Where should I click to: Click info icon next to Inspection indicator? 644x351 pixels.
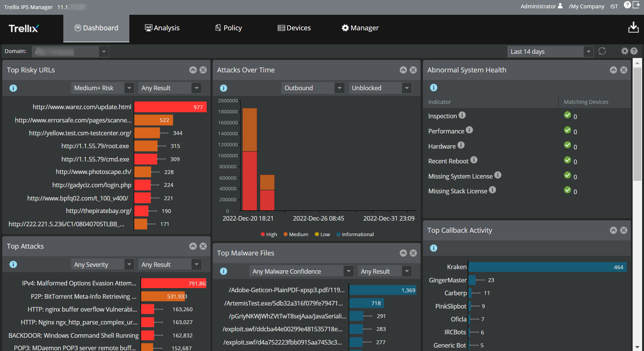462,115
